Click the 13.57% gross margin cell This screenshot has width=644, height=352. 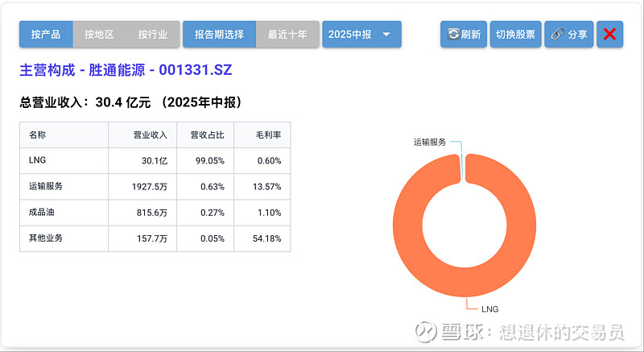[x=262, y=187]
